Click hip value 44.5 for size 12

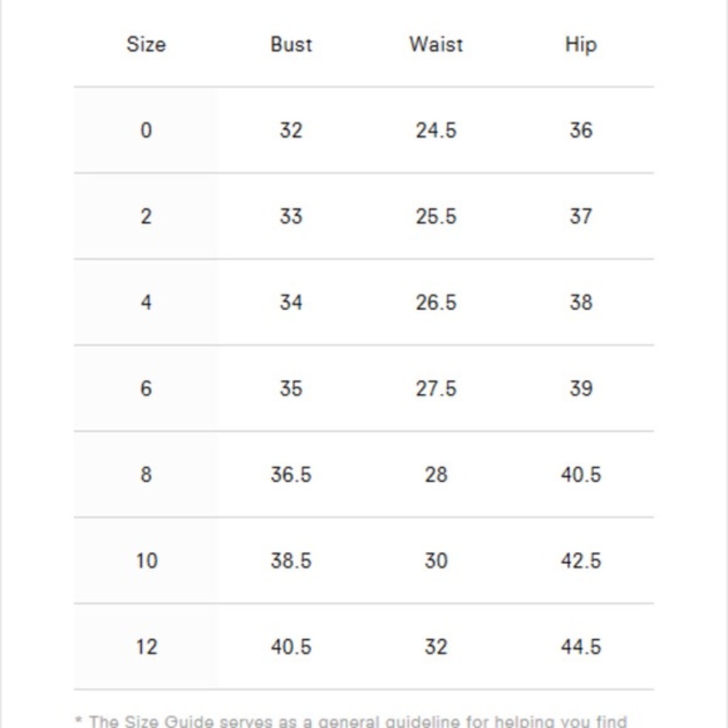[581, 646]
